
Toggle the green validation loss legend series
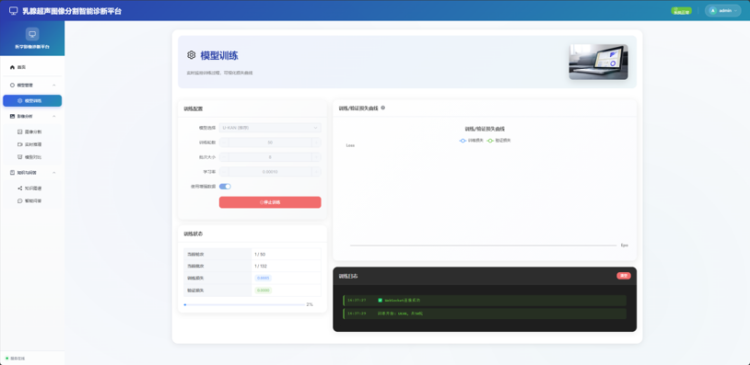[x=498, y=141]
